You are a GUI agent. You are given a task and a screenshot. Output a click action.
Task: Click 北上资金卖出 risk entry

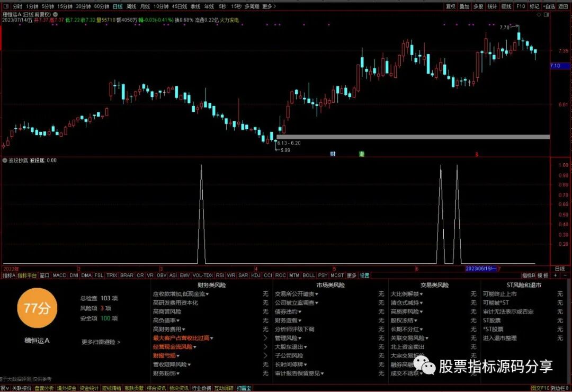click(407, 347)
